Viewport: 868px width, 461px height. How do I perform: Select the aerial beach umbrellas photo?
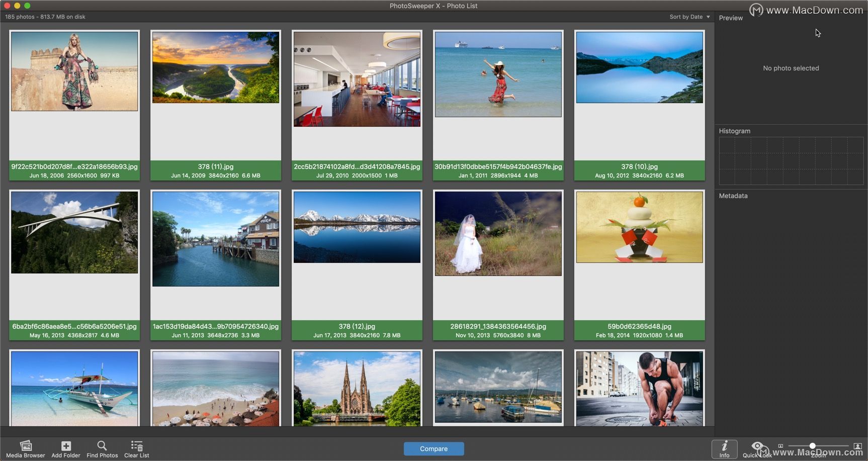(x=216, y=389)
